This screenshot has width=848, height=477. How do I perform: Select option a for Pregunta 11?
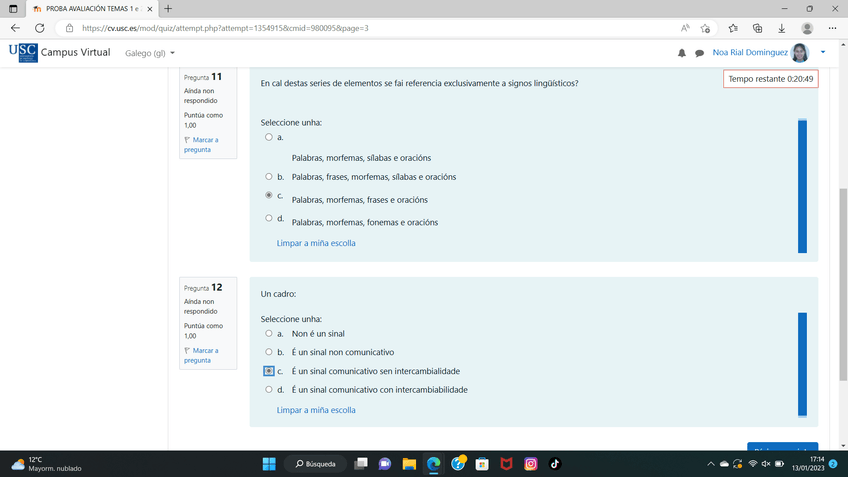point(269,137)
